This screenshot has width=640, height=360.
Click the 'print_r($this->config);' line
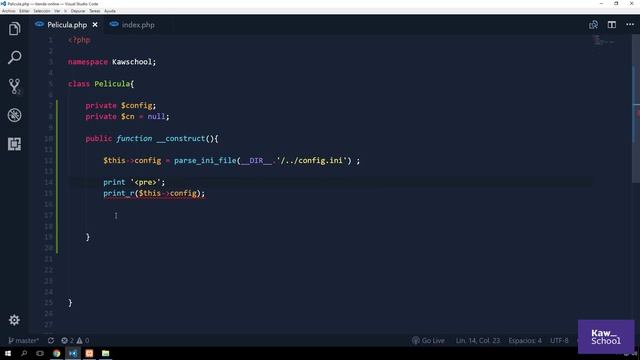(x=154, y=193)
